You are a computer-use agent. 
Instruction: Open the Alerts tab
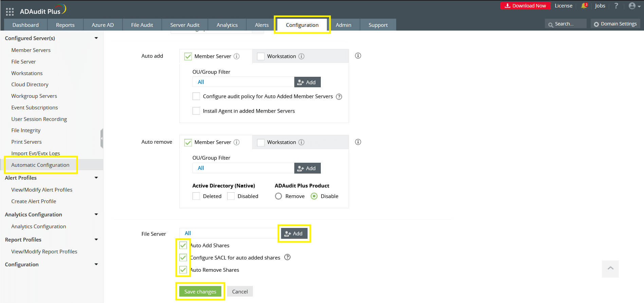pos(262,25)
